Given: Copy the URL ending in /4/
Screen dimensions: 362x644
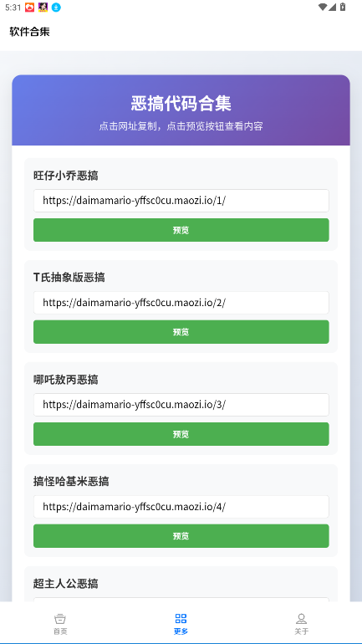Looking at the screenshot, I should pos(181,507).
